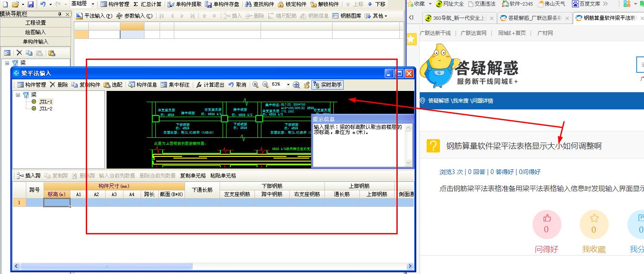The image size is (644, 274).
Task: Click 选配 in dialog toolbar
Action: [x=113, y=85]
